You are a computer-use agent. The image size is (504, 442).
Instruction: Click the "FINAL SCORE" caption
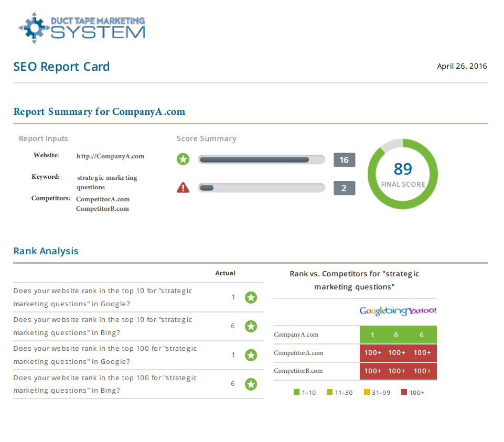(x=403, y=185)
